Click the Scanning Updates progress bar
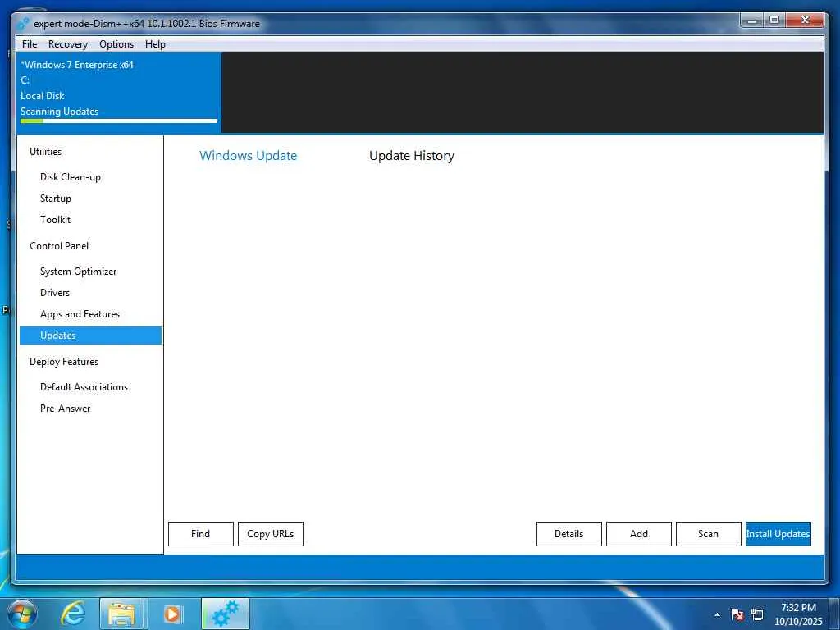The height and width of the screenshot is (630, 840). pyautogui.click(x=119, y=121)
